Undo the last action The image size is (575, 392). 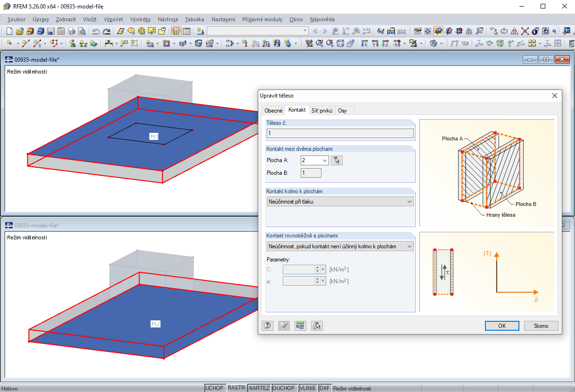(96, 32)
